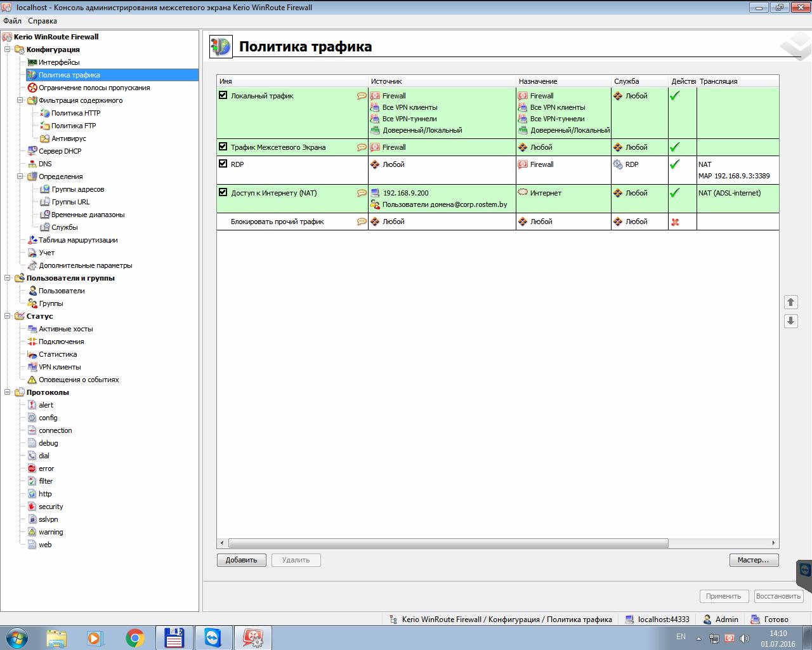The height and width of the screenshot is (650, 812).
Task: Select Группы URL tree item
Action: pyautogui.click(x=70, y=202)
